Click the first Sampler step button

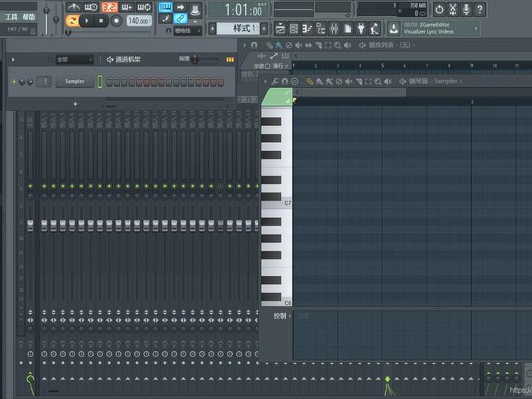[109, 82]
